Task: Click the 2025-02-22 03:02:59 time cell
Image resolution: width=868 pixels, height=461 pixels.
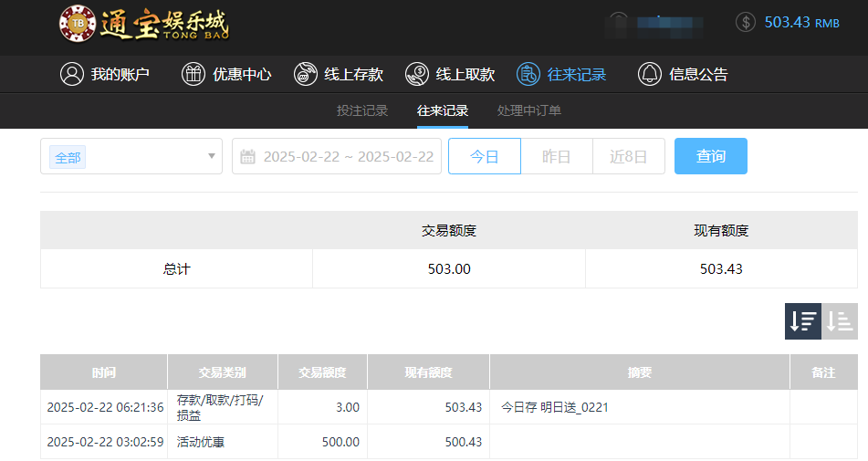Action: coord(105,442)
